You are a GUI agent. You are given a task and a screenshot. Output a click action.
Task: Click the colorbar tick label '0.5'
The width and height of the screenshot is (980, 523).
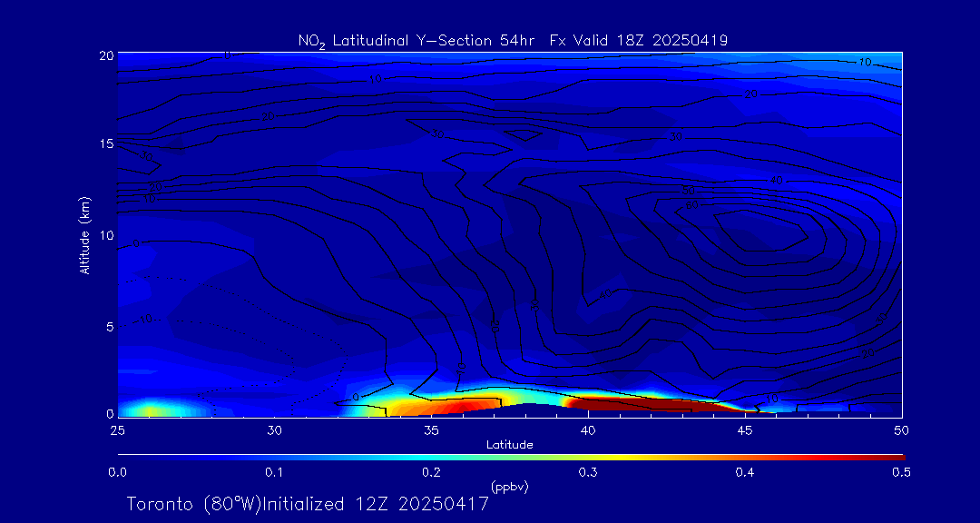[901, 473]
